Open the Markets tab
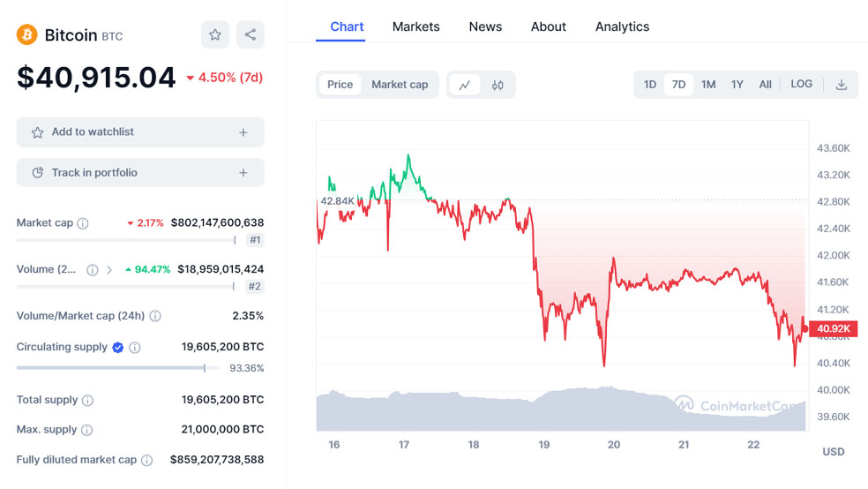The image size is (868, 489). coord(415,26)
